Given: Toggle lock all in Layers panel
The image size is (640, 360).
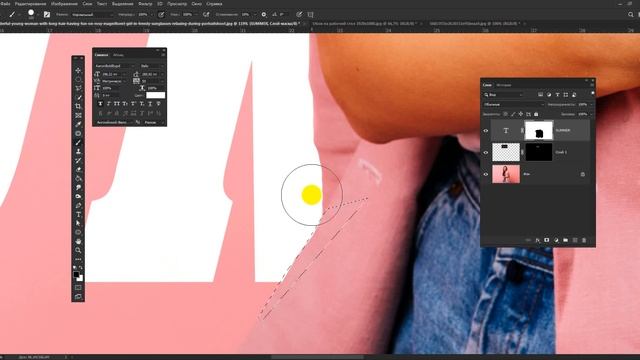Looking at the screenshot, I should (536, 114).
